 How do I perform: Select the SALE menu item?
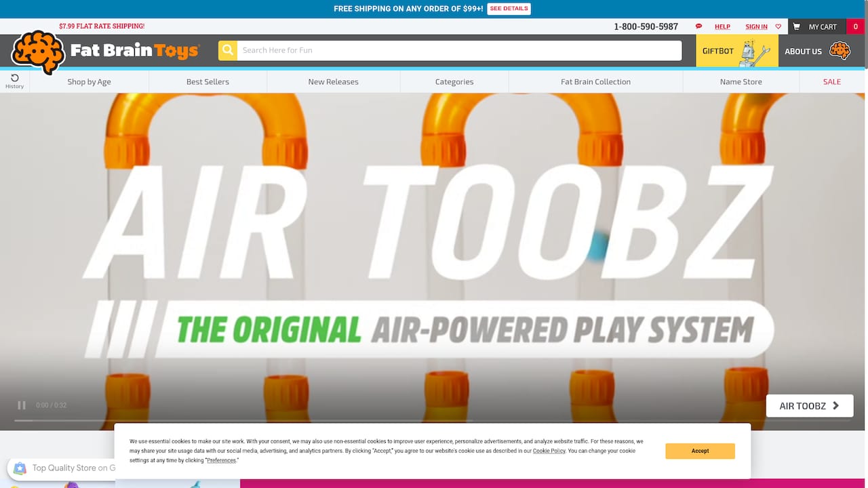831,81
